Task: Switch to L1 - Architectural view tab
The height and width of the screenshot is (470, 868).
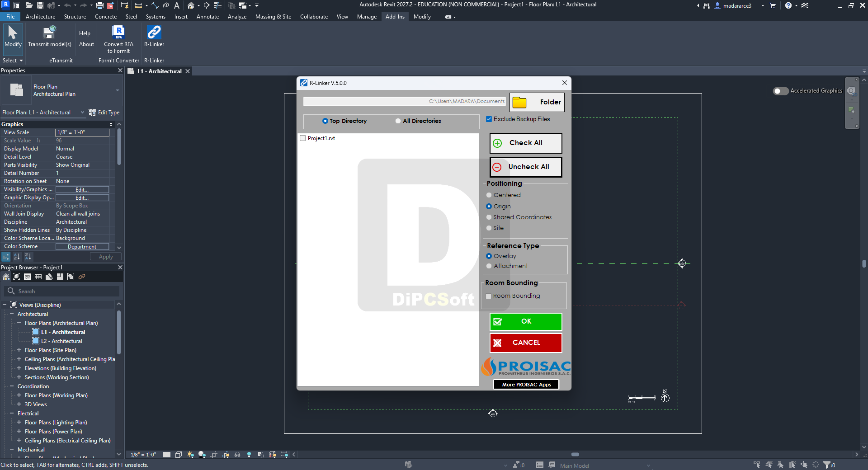Action: [x=160, y=71]
